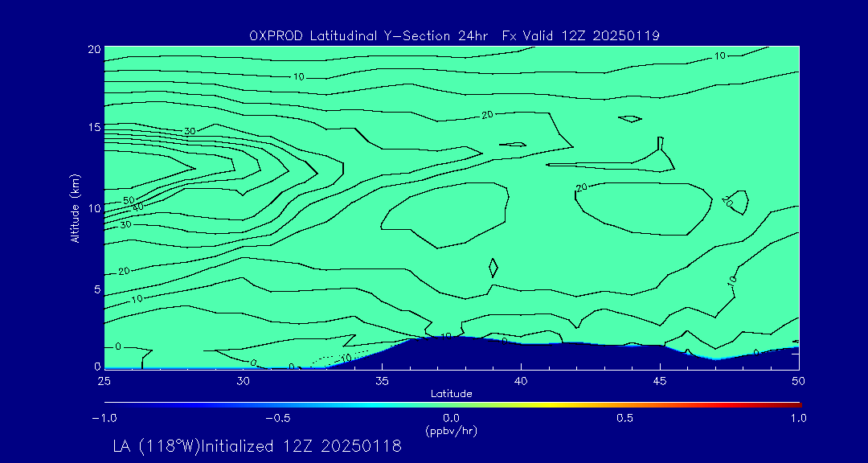Select the '(ppbv/hr)' units label

tap(452, 431)
